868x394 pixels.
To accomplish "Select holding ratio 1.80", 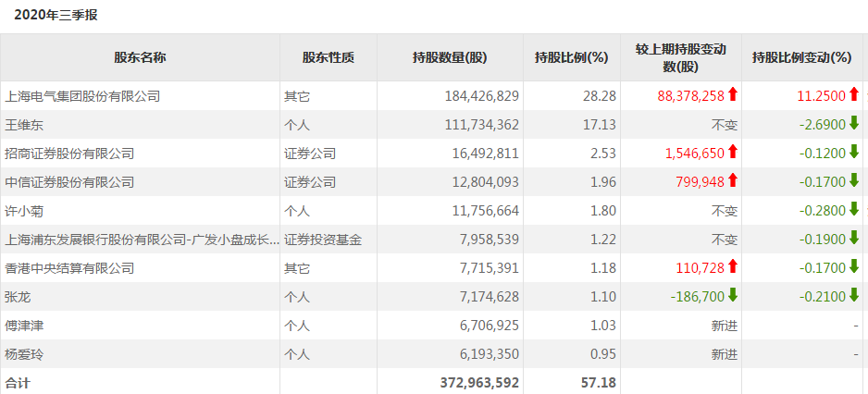I will (x=604, y=212).
